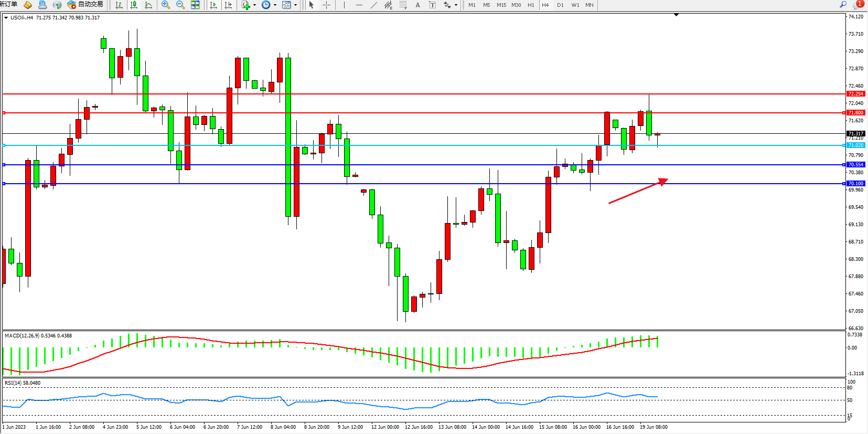Toggle the 自动交易 auto trading button

pyautogui.click(x=85, y=5)
